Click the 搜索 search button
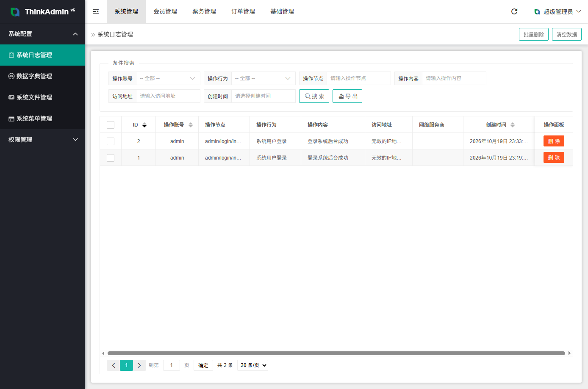Screen dimensions: 588x389 click(x=314, y=96)
